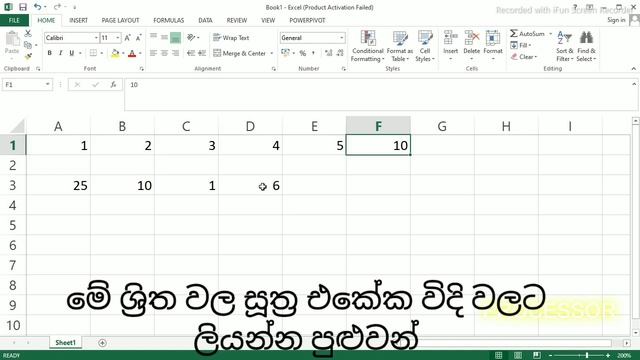Open the Name Box dropdown arrow
Viewport: 640px width, 360px height.
[x=47, y=84]
